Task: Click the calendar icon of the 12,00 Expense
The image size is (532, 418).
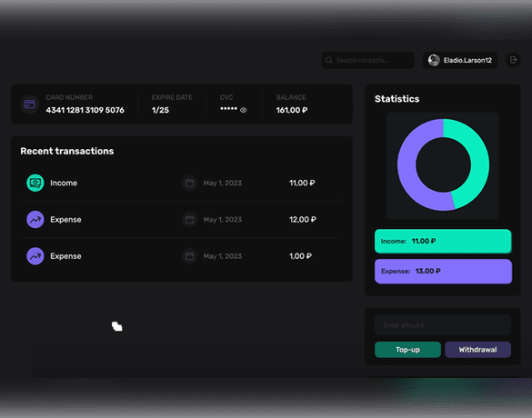Action: pos(190,220)
